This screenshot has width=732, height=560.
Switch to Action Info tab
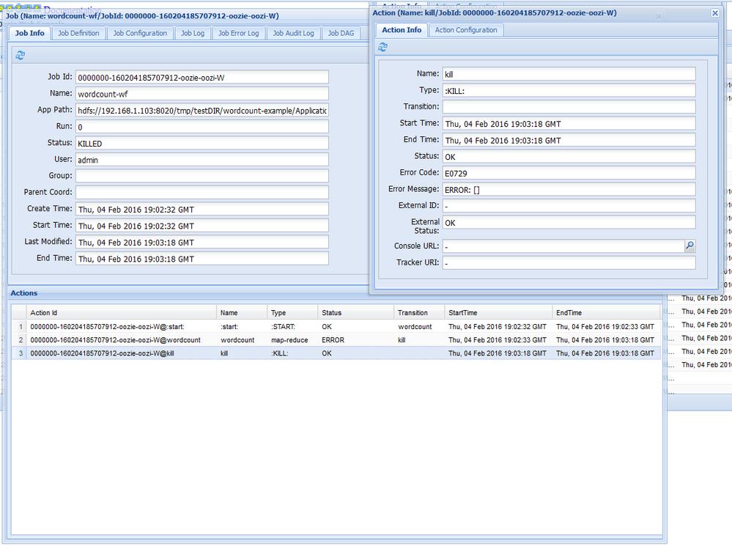[402, 30]
